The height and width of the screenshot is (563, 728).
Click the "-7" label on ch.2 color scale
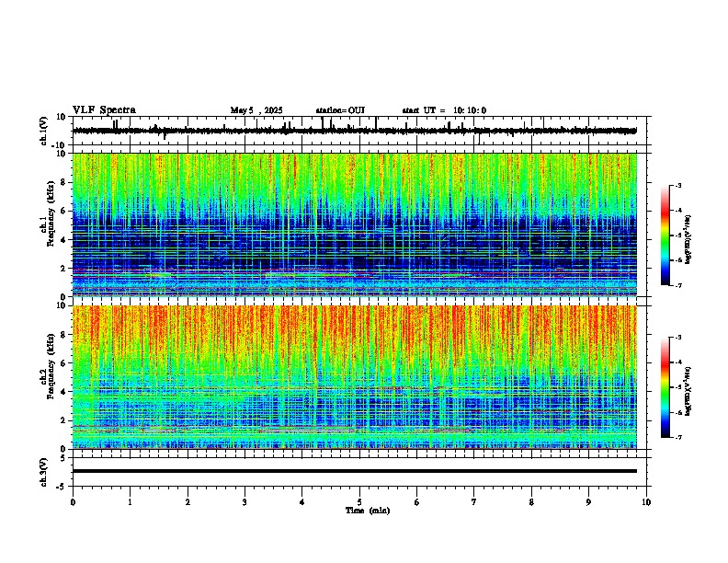(677, 437)
